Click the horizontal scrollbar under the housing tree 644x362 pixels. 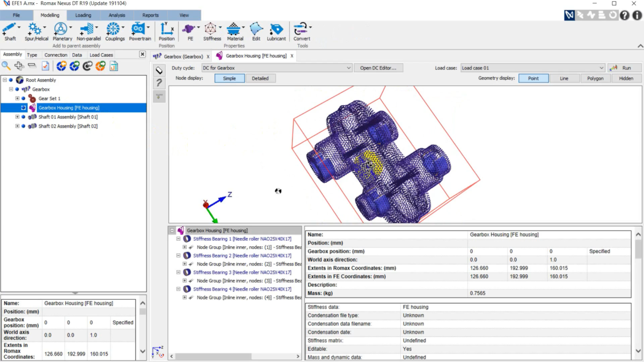tap(235, 356)
